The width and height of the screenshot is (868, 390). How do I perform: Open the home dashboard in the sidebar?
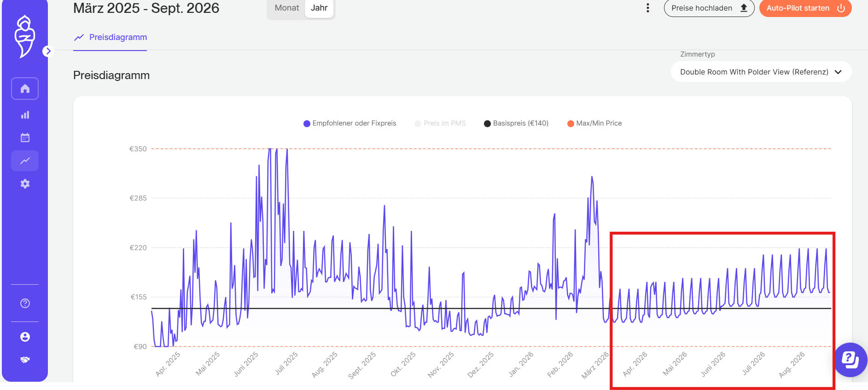click(x=25, y=89)
